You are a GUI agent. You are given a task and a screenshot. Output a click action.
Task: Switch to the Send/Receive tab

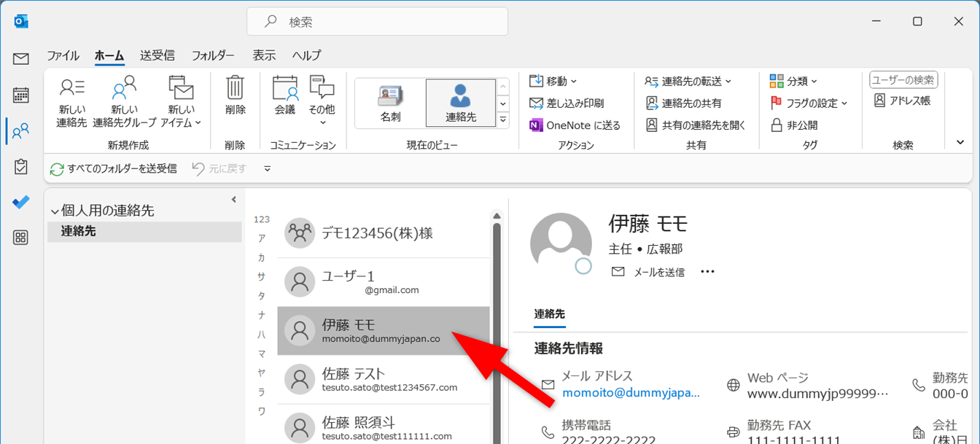click(157, 55)
